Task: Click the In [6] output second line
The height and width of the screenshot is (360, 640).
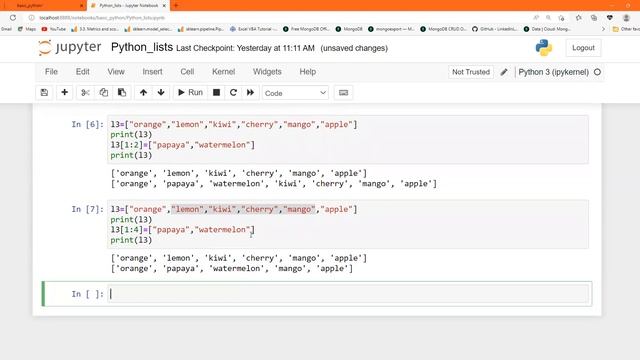Action: point(273,184)
